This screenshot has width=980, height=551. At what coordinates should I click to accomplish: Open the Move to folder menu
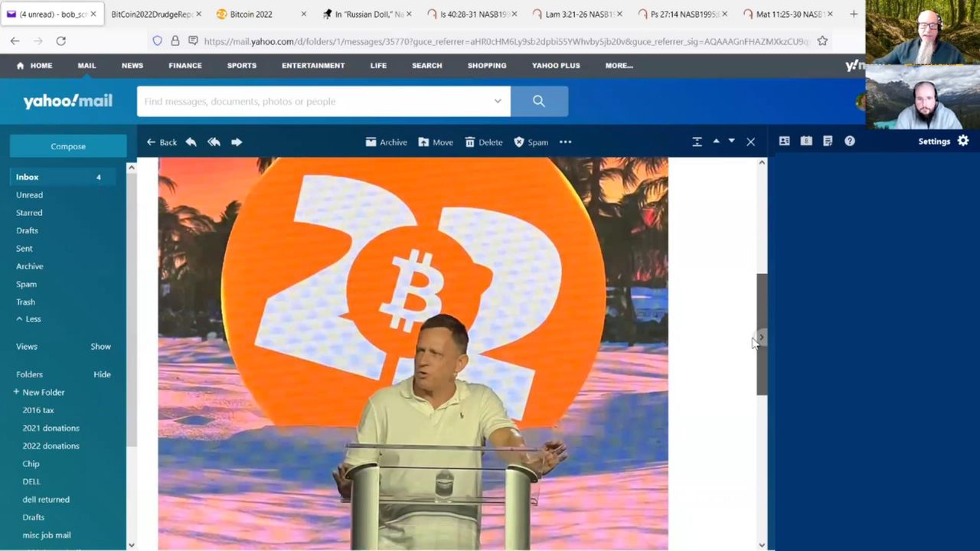click(435, 142)
